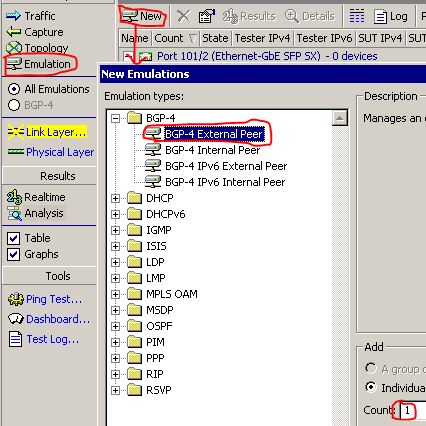Open Topology view in the sidebar
Viewport: 426px width, 426px height.
tap(37, 48)
